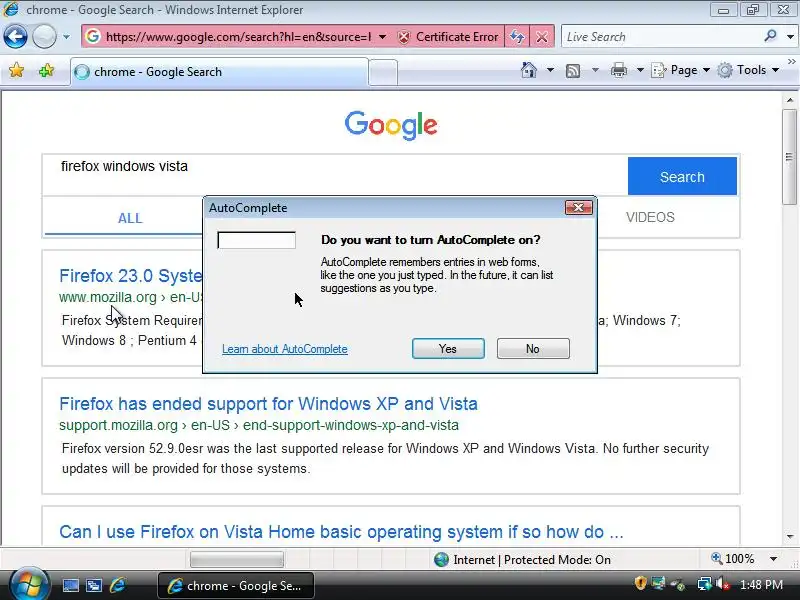
Task: Click the muted volume speaker tray icon
Action: click(722, 584)
